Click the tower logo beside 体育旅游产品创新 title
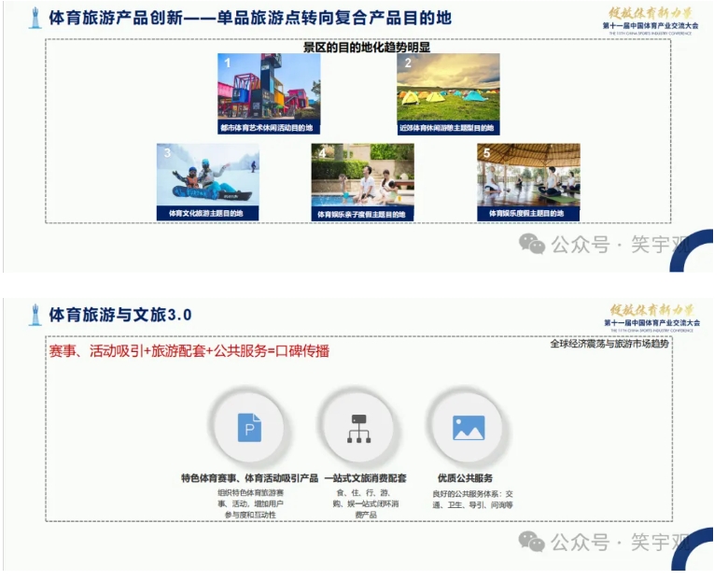The image size is (728, 580). coord(35,17)
